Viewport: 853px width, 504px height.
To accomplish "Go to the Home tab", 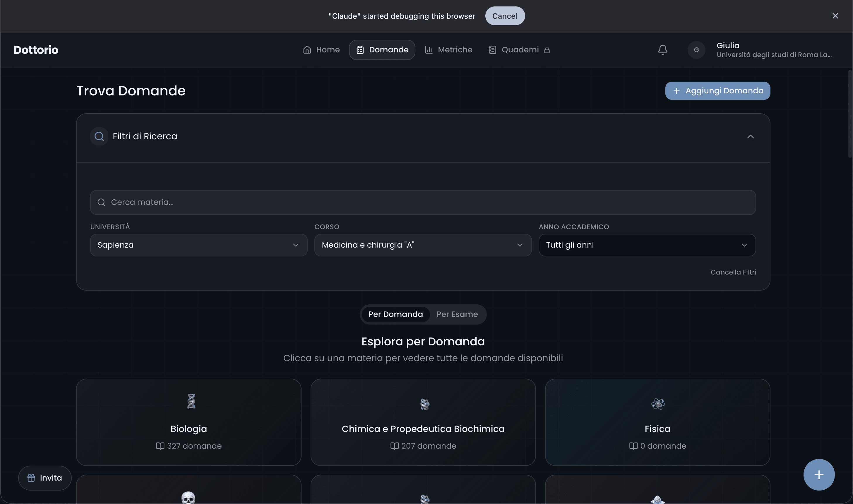I will pyautogui.click(x=321, y=50).
